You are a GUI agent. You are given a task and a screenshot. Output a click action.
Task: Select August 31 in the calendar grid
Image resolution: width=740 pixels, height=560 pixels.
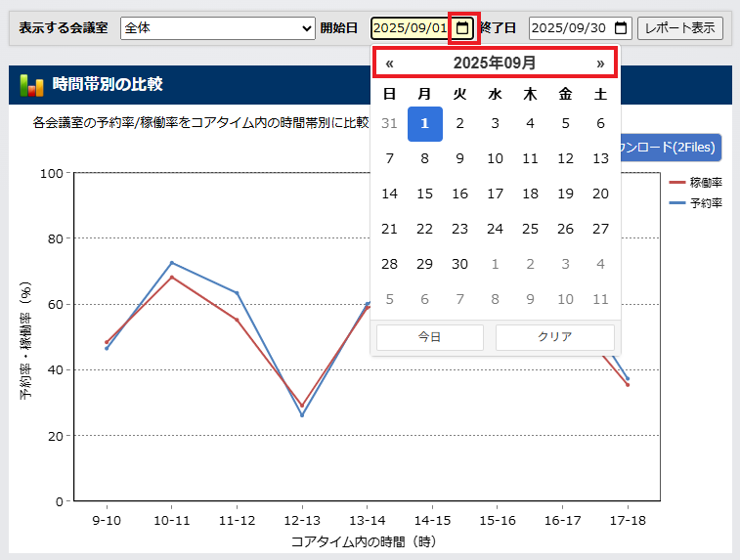pos(389,123)
